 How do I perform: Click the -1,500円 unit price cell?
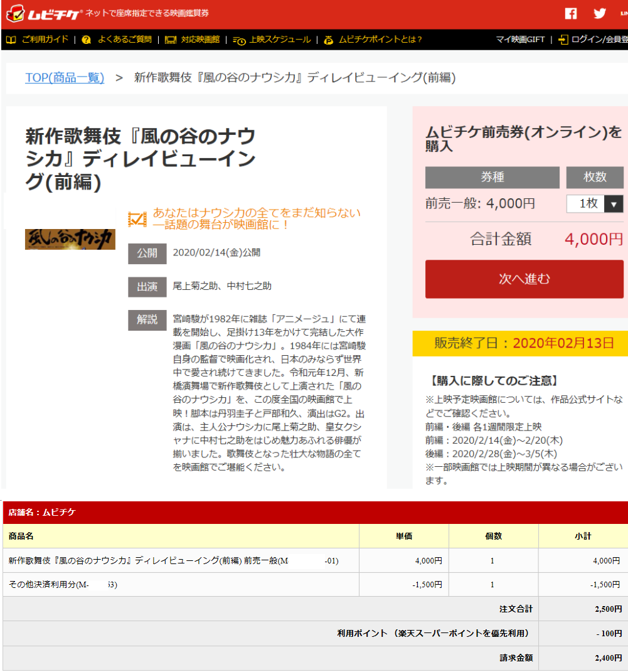point(404,585)
